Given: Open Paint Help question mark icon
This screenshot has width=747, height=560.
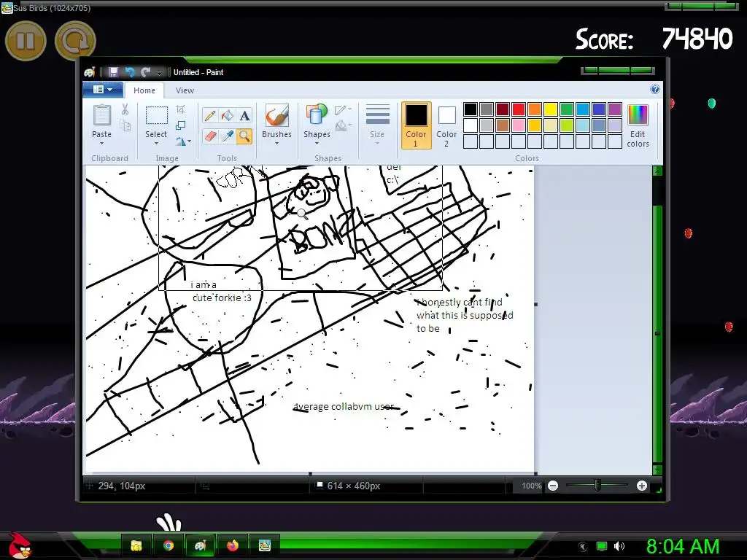Looking at the screenshot, I should coord(655,89).
